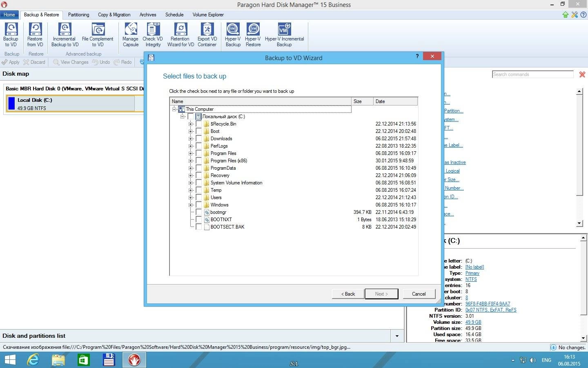Click the Back button in wizard
Screen dimensions: 588x368
tap(348, 294)
